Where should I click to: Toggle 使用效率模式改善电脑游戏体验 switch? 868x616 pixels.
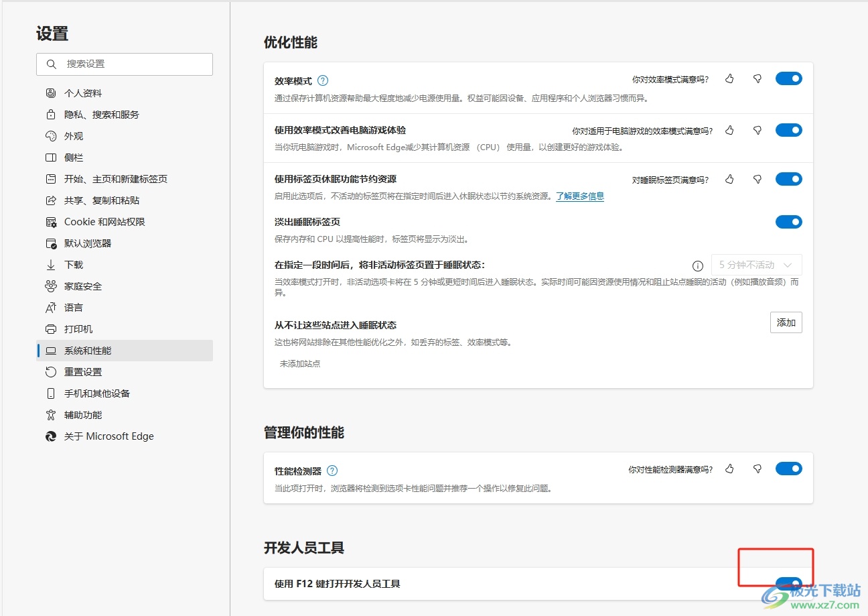[789, 130]
